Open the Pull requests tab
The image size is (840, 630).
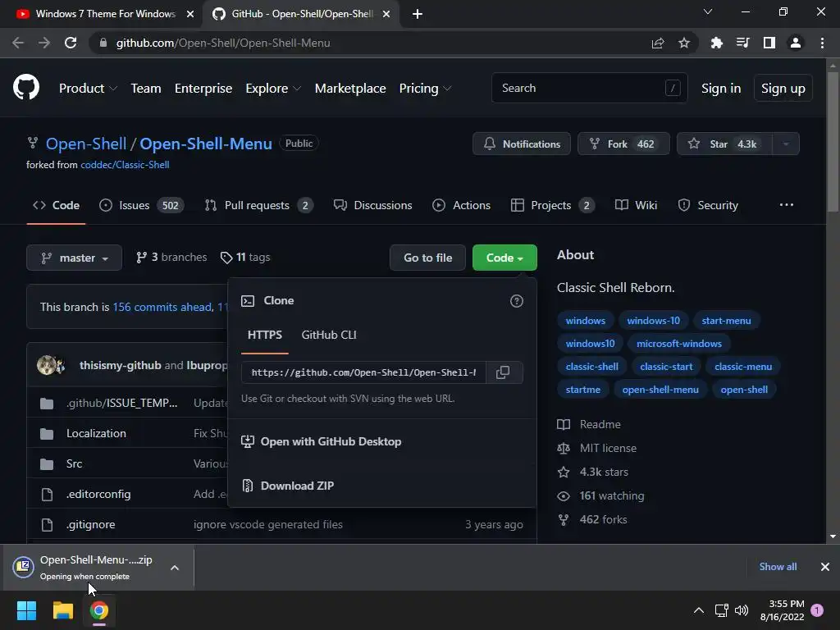click(259, 205)
